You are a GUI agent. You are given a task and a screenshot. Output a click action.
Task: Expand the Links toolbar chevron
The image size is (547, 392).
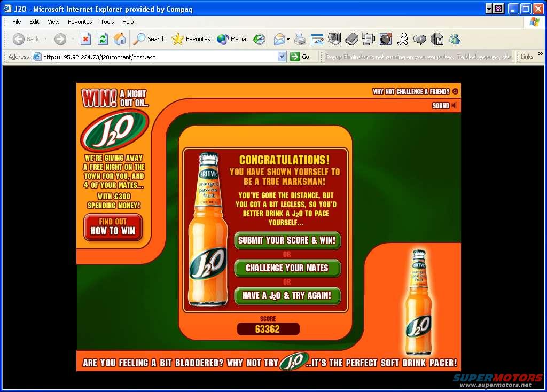point(540,56)
